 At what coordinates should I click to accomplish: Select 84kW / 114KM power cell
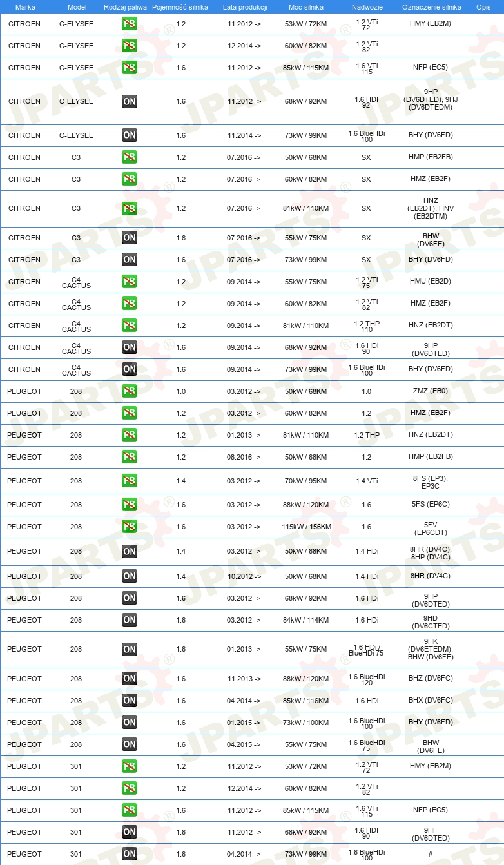[305, 620]
